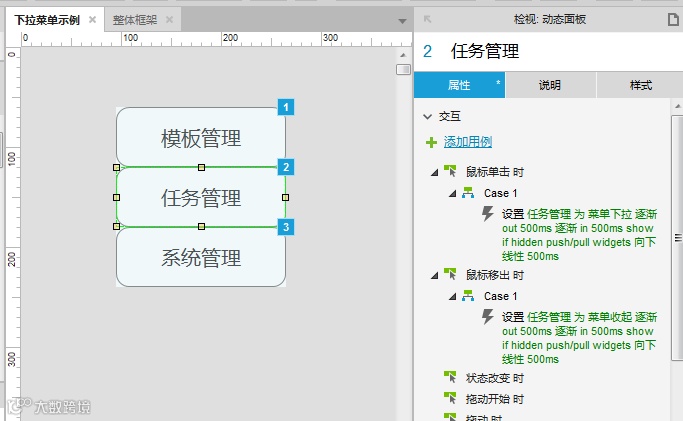This screenshot has height=421, width=683.
Task: Select the 状态改变 时 event
Action: (x=494, y=378)
